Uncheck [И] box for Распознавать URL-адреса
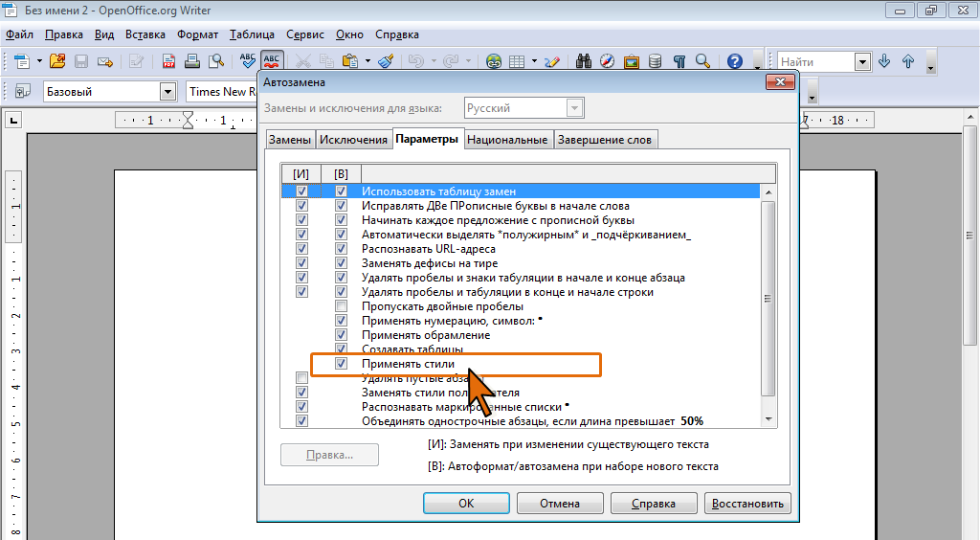980x540 pixels. [301, 249]
